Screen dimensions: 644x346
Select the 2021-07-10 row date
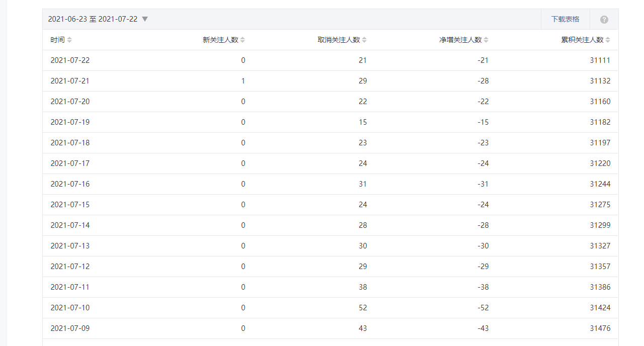point(70,308)
